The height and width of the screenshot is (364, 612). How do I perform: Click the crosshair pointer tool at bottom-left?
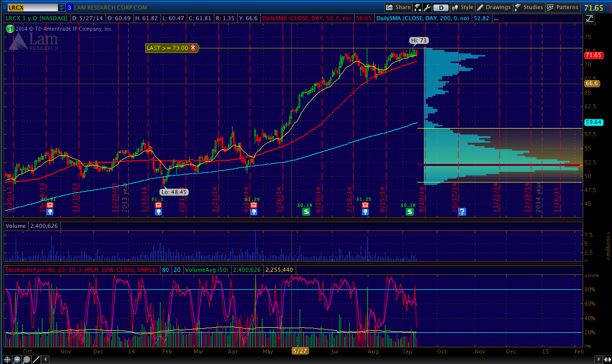7,359
